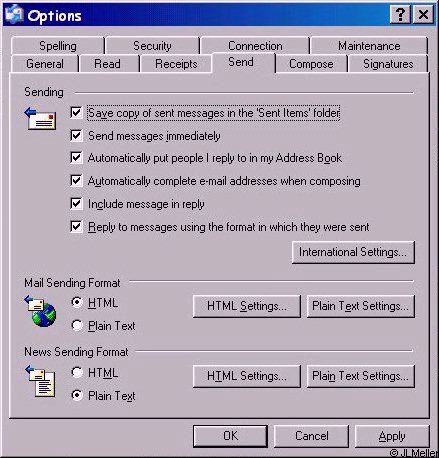Click the Options title bar app icon

coord(14,15)
